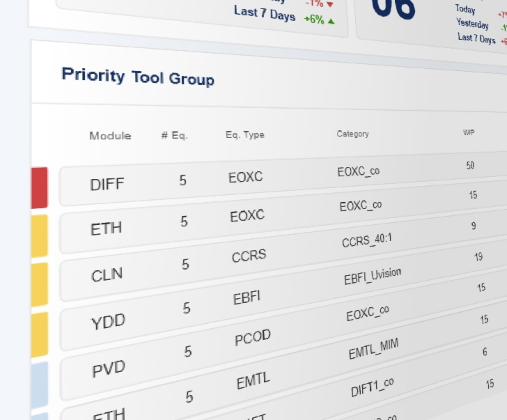This screenshot has height=420, width=507.
Task: Click the EMTL equipment type cell
Action: click(x=253, y=381)
